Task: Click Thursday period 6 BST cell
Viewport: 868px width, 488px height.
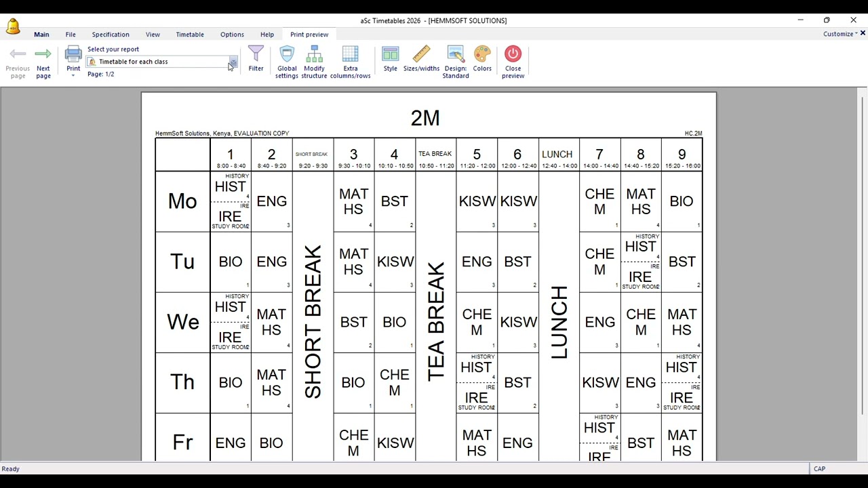Action: 517,382
